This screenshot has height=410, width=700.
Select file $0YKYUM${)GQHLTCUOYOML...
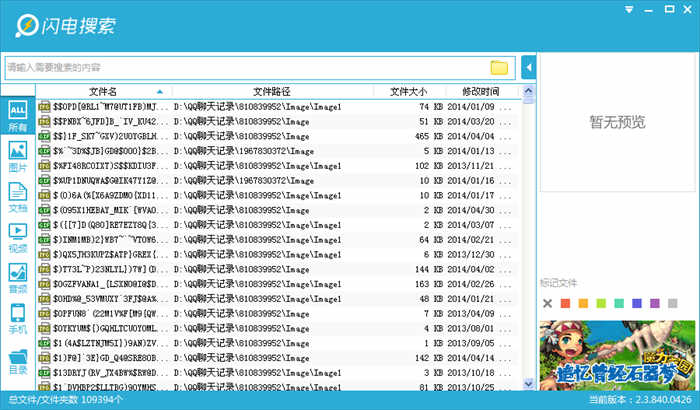(279, 328)
